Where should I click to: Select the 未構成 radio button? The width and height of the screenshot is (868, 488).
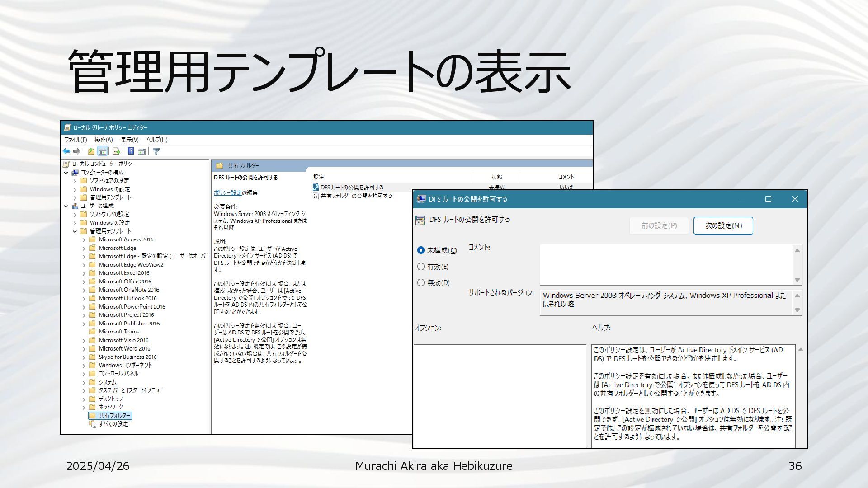pos(421,250)
